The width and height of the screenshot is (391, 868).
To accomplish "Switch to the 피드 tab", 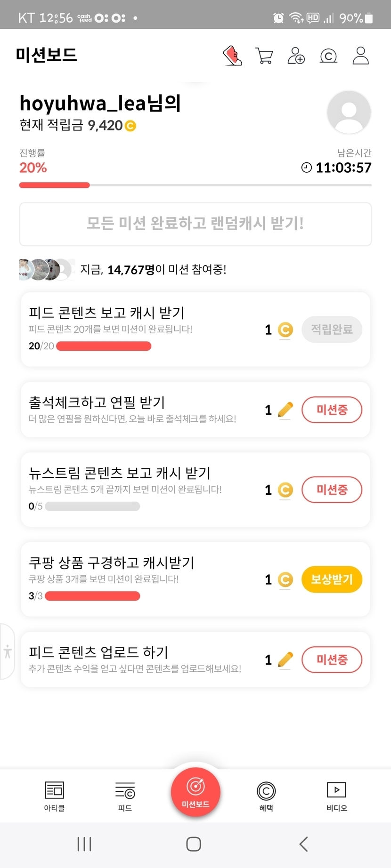I will pyautogui.click(x=125, y=796).
